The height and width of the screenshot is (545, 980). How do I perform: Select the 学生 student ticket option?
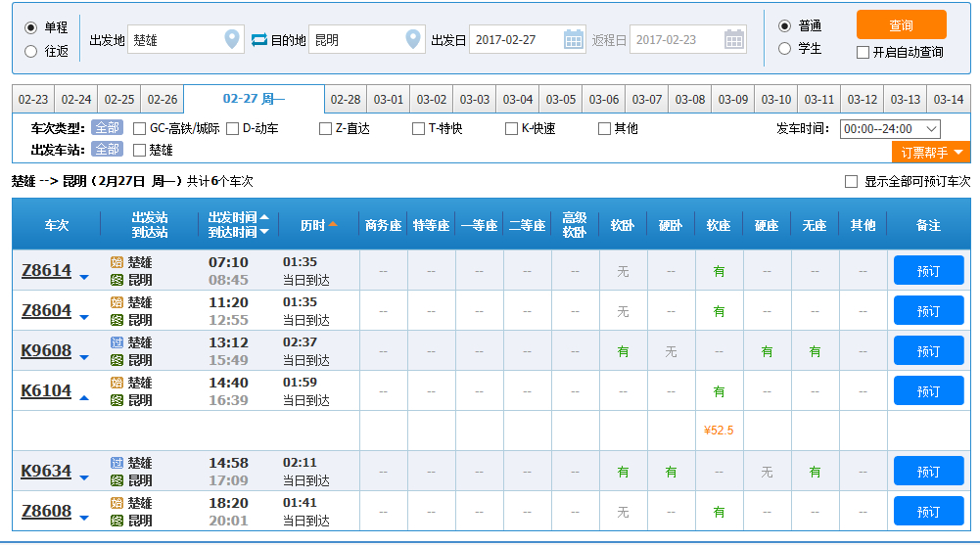click(784, 49)
